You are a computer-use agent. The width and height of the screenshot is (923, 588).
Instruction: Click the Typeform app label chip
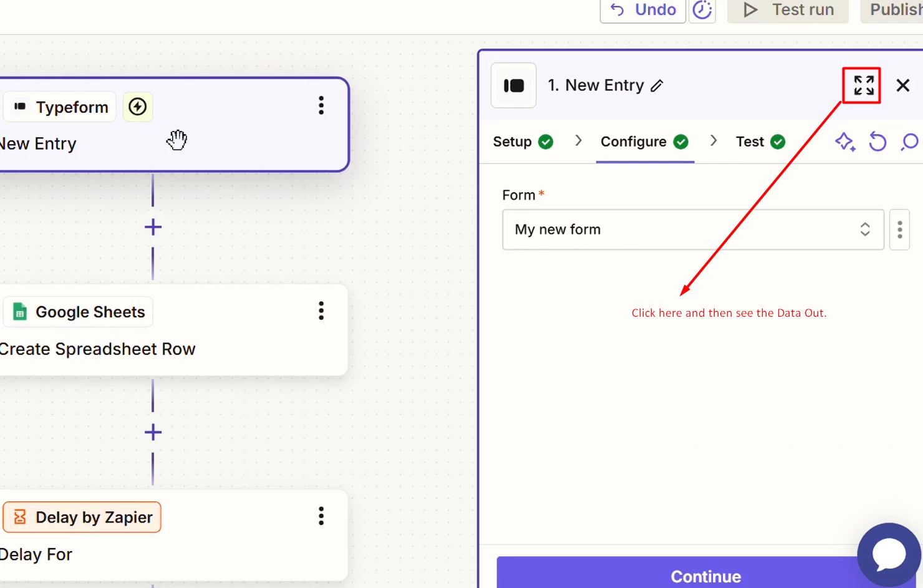click(x=60, y=107)
